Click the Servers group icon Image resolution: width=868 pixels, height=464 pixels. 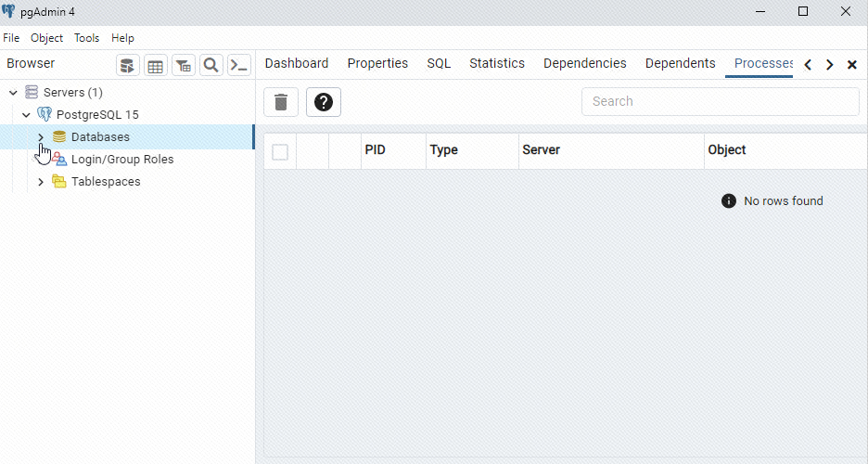(x=32, y=92)
